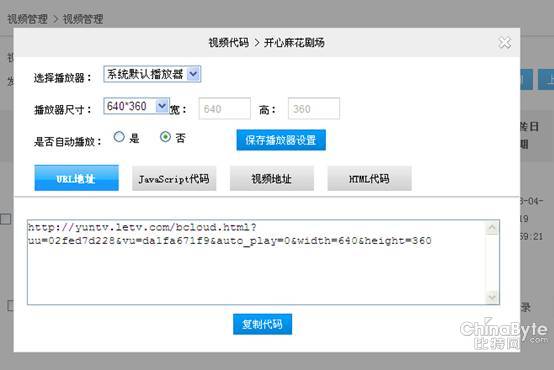Image resolution: width=554 pixels, height=370 pixels.
Task: Switch to the JavaScript代码 tab
Action: 174,178
